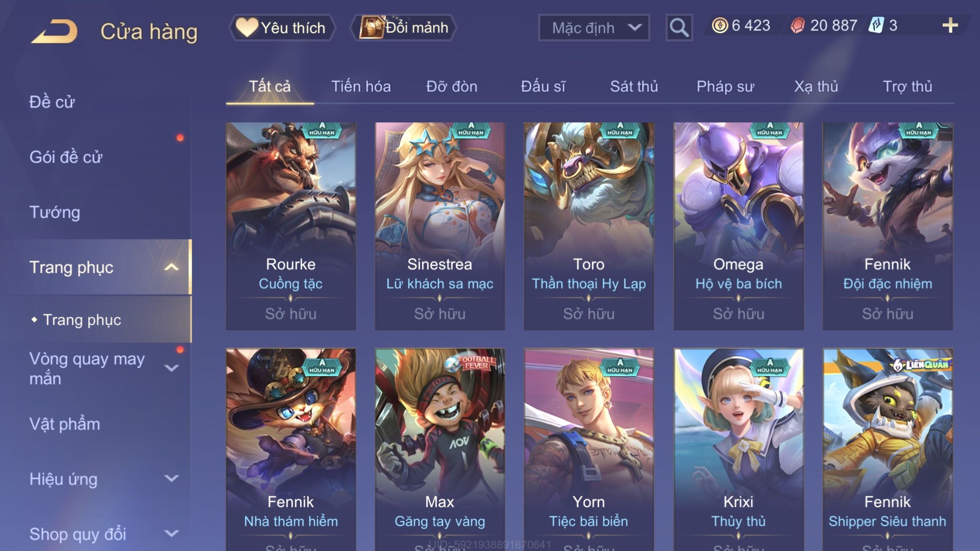The height and width of the screenshot is (551, 980).
Task: Tap the red ruby currency icon
Action: coord(798,25)
